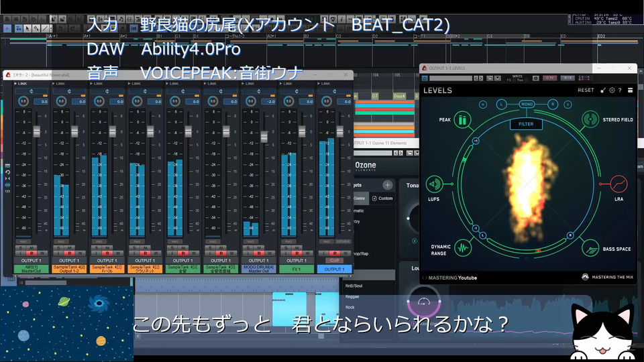Toggle the R channel button in Levels
This screenshot has height=362, width=644.
point(553,105)
